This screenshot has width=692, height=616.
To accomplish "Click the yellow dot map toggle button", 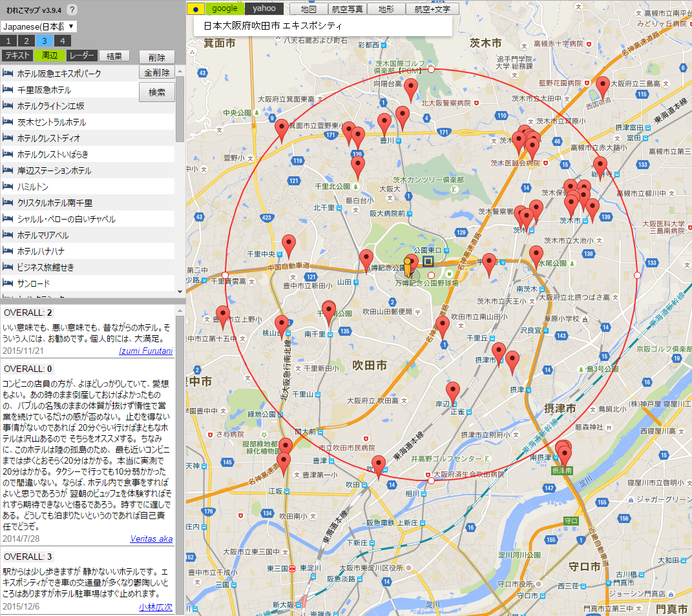I will (196, 9).
